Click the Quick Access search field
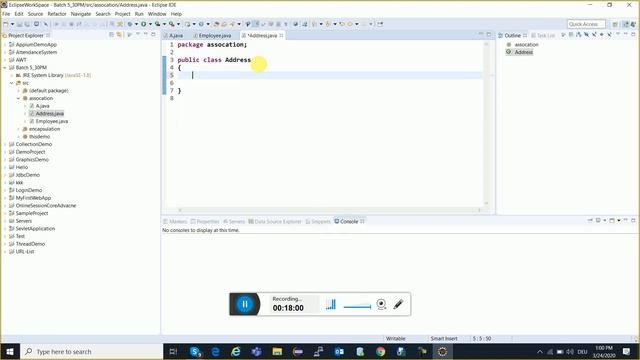 coord(586,24)
